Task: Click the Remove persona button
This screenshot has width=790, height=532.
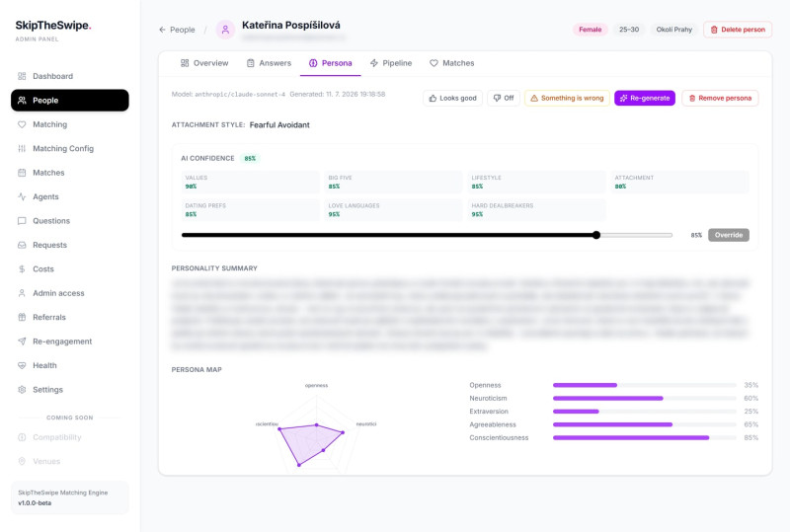Action: tap(720, 99)
